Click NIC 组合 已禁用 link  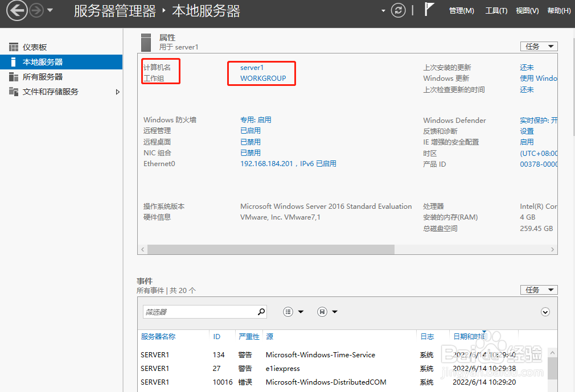(x=250, y=153)
